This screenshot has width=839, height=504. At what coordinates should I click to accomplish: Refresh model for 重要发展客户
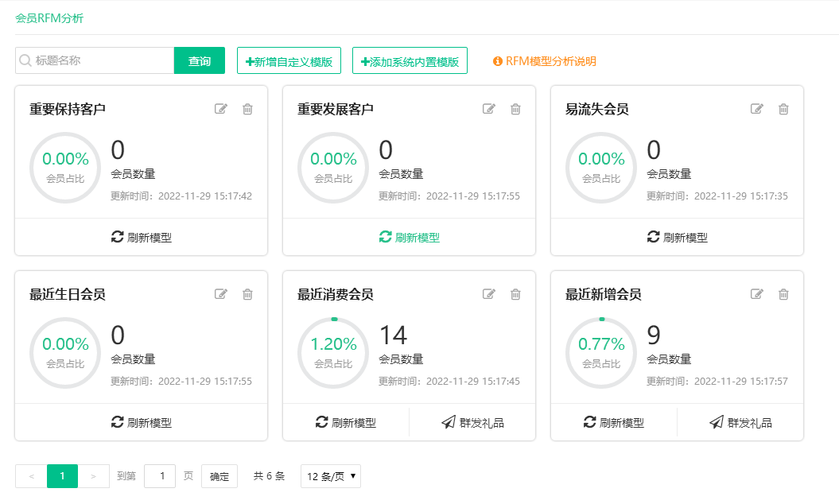click(409, 237)
